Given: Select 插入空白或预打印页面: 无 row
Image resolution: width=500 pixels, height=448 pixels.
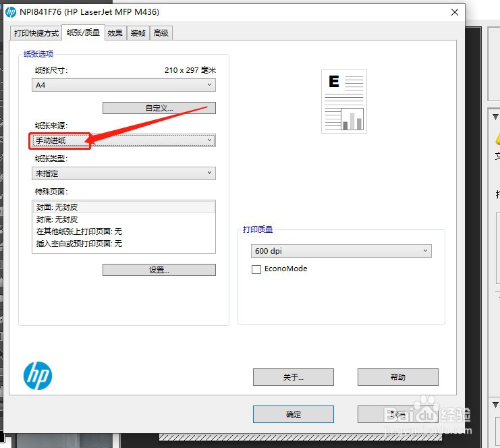Looking at the screenshot, I should (x=123, y=244).
